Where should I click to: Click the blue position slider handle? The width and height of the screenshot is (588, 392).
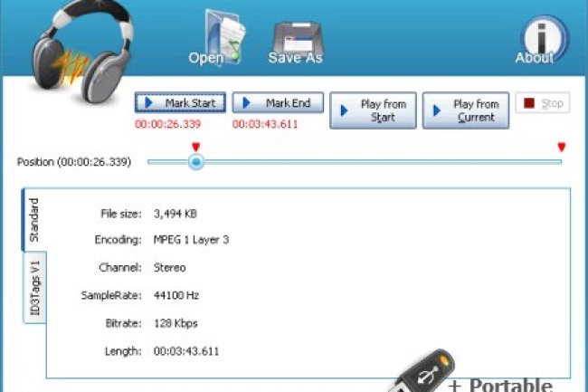(196, 162)
